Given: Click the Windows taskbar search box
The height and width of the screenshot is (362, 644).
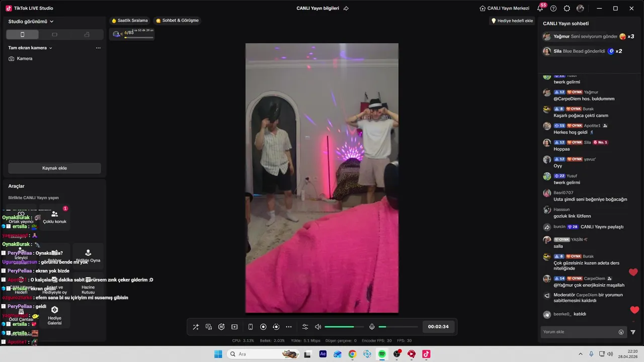Looking at the screenshot, I should pos(263,354).
